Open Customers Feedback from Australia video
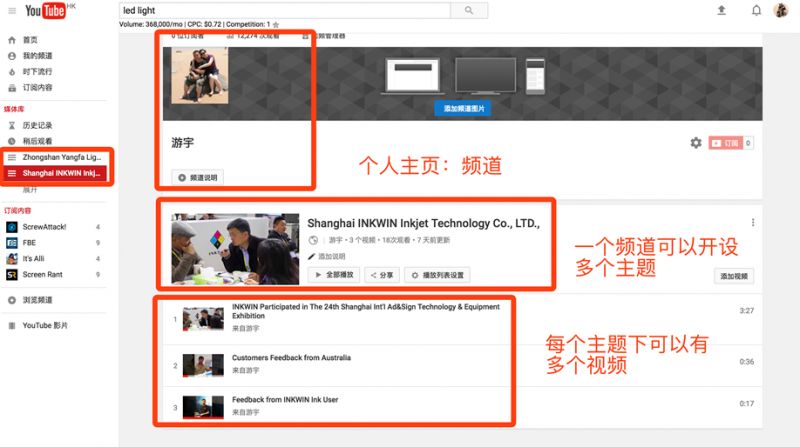Viewport: 800px width, 447px height. coord(291,358)
